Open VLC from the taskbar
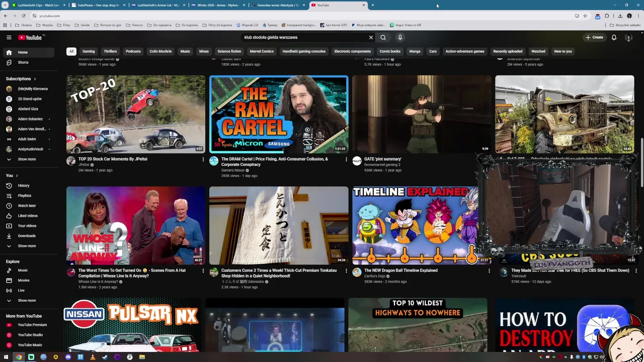 coord(93,357)
